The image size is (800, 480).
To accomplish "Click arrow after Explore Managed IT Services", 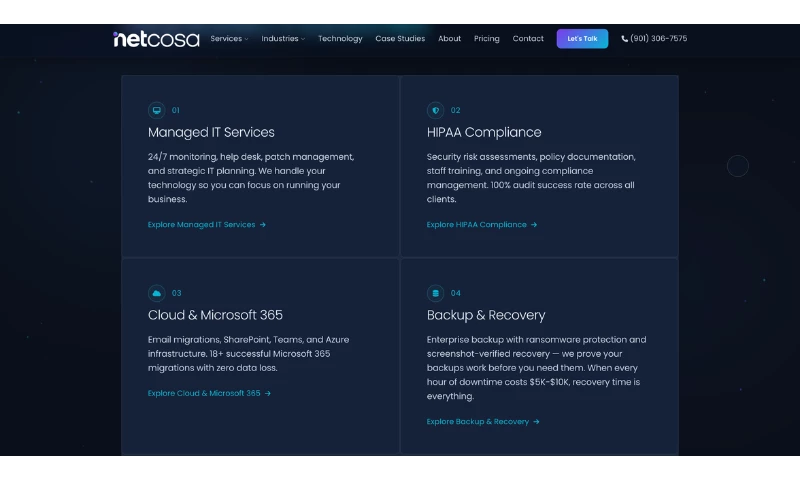I will click(263, 225).
